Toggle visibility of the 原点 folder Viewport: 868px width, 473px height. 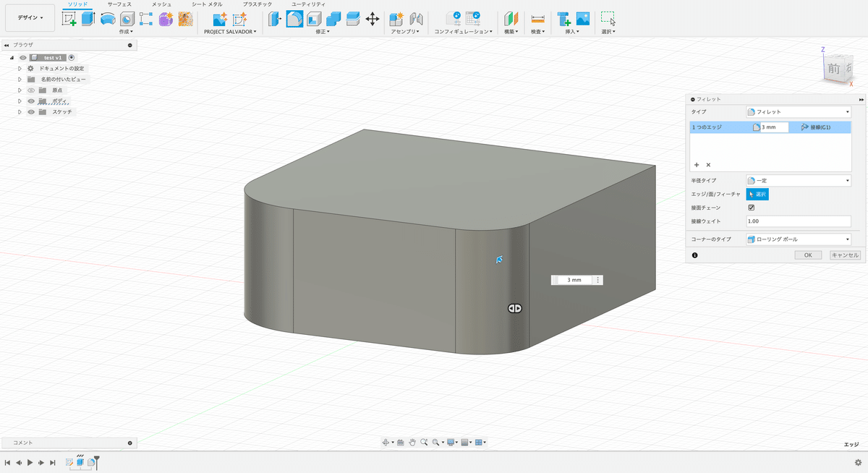pos(31,90)
